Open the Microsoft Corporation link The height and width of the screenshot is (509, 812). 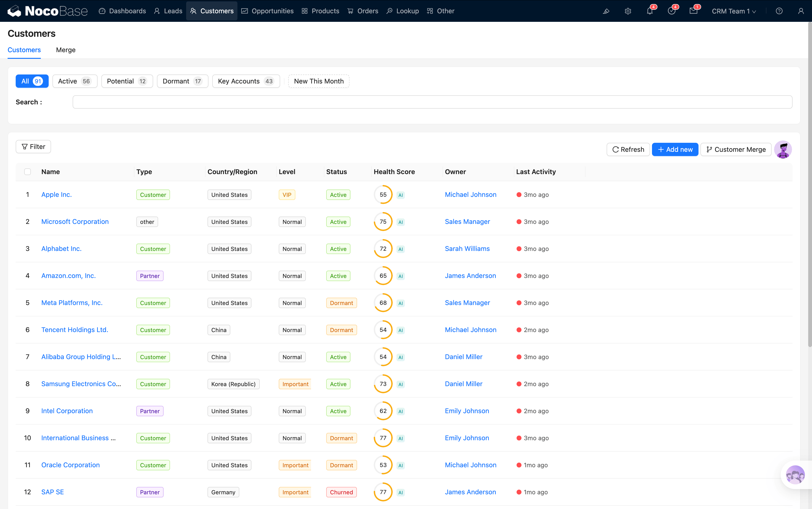[75, 222]
